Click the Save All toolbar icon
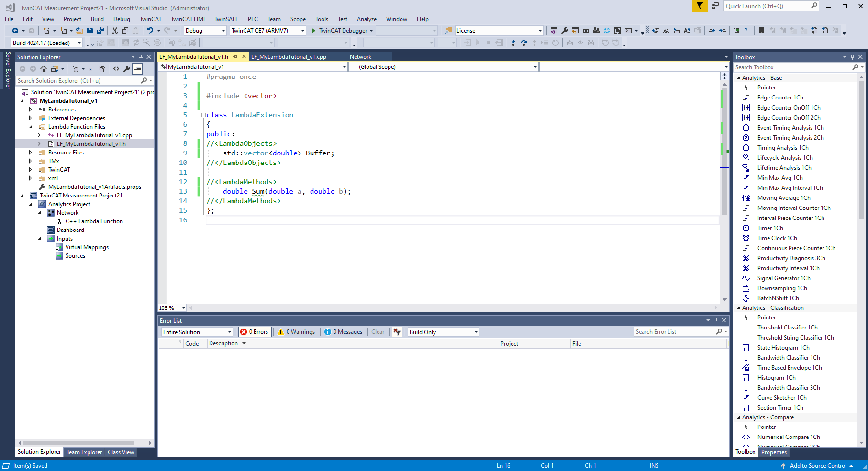The width and height of the screenshot is (868, 471). pyautogui.click(x=100, y=31)
